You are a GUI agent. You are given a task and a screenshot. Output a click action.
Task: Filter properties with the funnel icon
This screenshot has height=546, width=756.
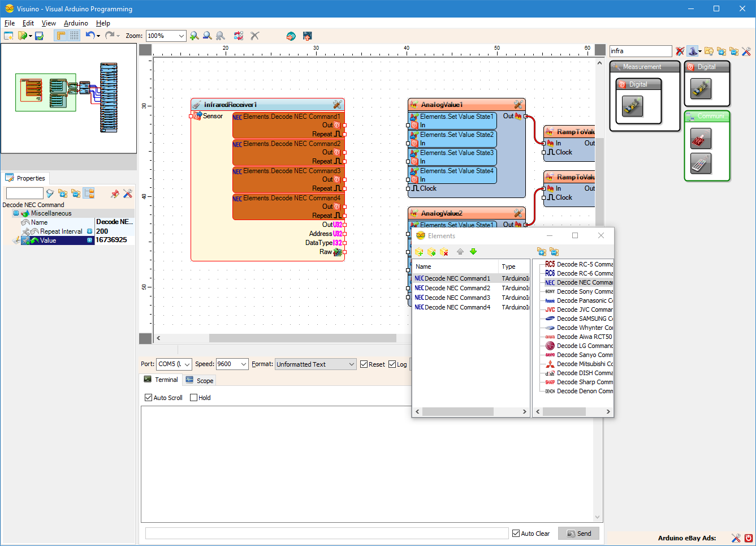coord(50,193)
